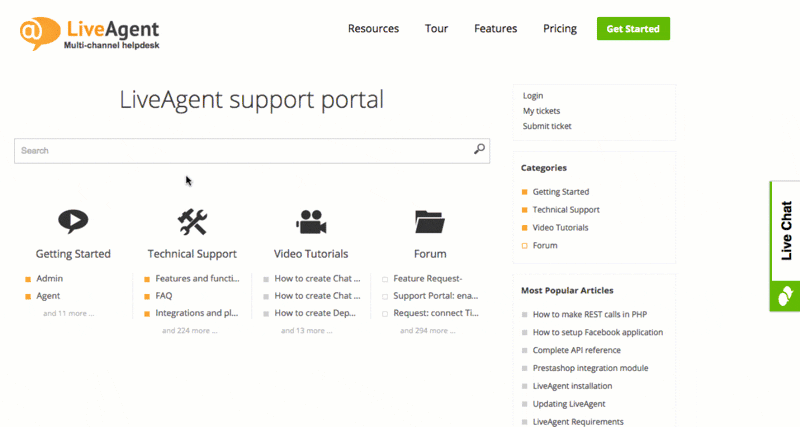Viewport: 800px width, 427px height.
Task: Open the Pricing menu item
Action: pyautogui.click(x=559, y=29)
